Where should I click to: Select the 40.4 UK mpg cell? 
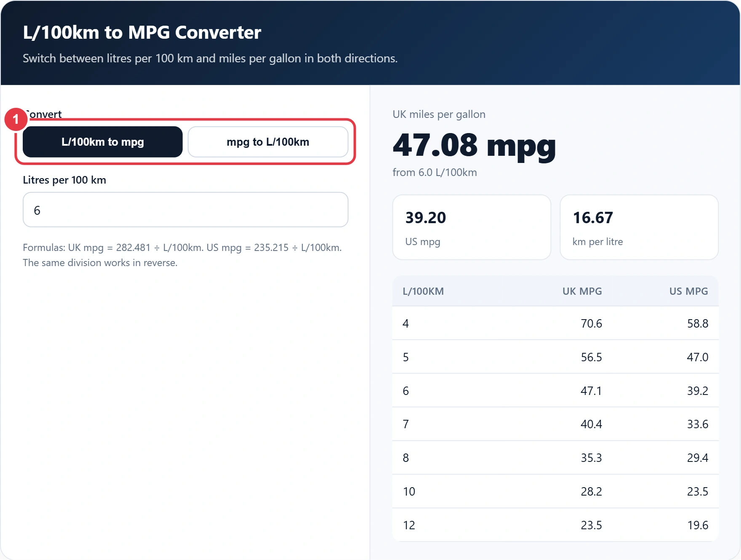click(x=591, y=424)
